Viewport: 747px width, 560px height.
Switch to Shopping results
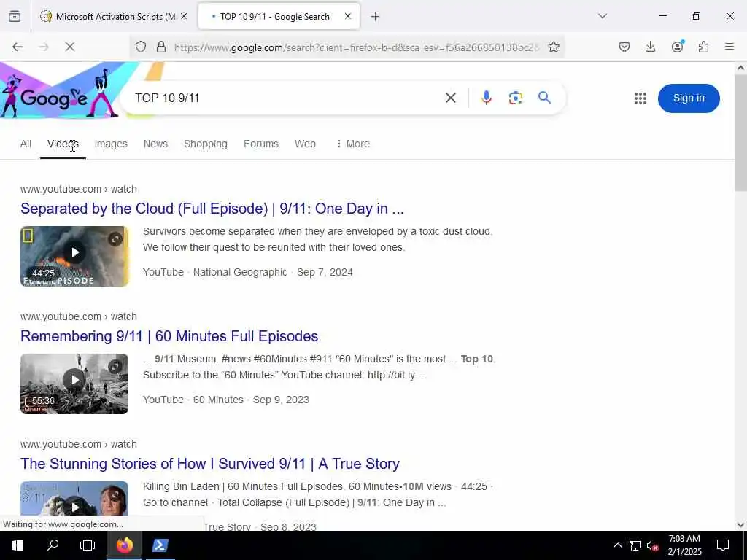[x=206, y=144]
